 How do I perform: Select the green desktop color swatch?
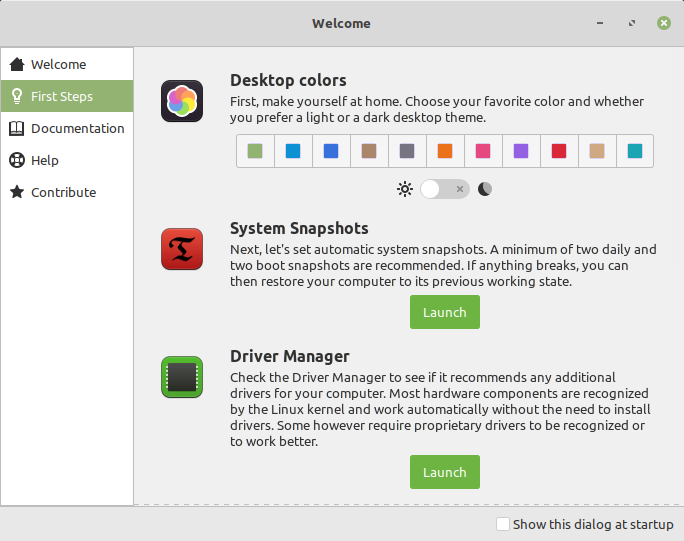pyautogui.click(x=255, y=151)
